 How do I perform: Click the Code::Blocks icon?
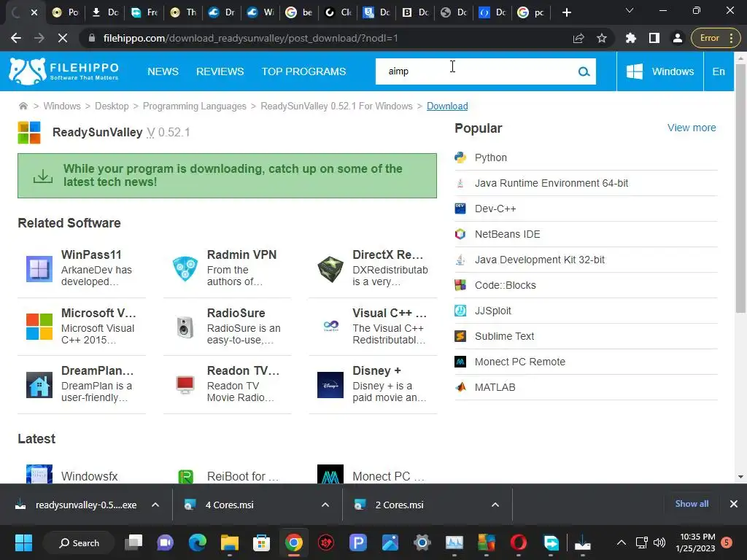(460, 285)
